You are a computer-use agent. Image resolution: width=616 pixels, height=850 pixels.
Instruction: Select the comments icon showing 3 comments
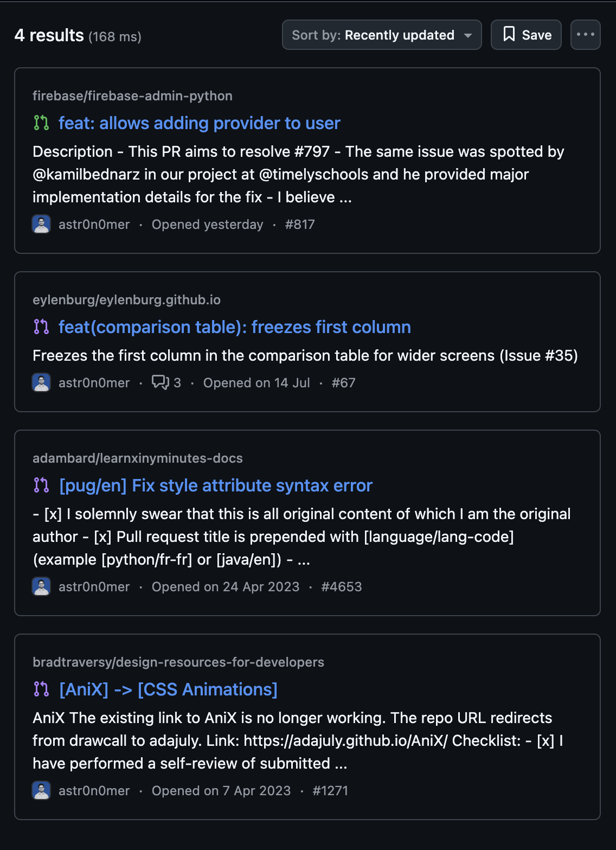click(x=161, y=382)
